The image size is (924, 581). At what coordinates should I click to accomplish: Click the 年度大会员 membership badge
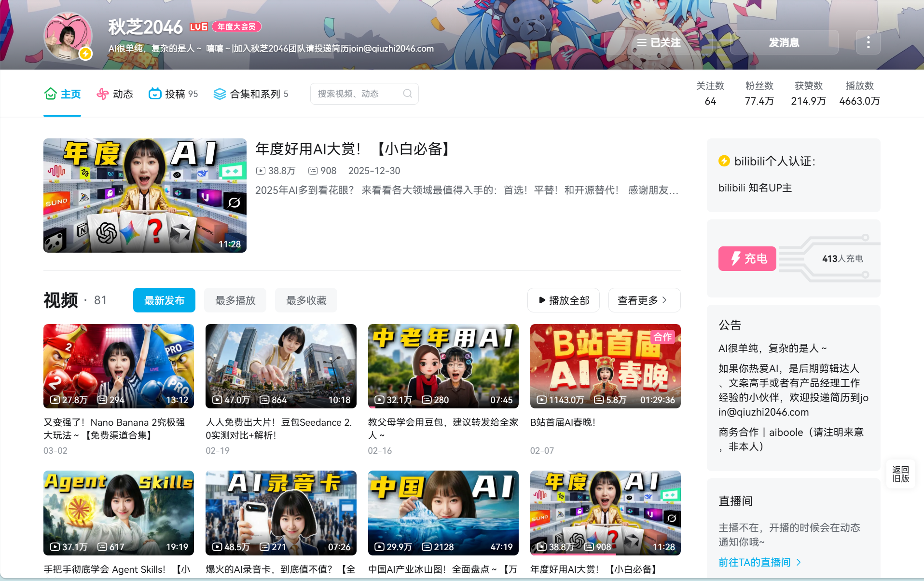click(236, 27)
